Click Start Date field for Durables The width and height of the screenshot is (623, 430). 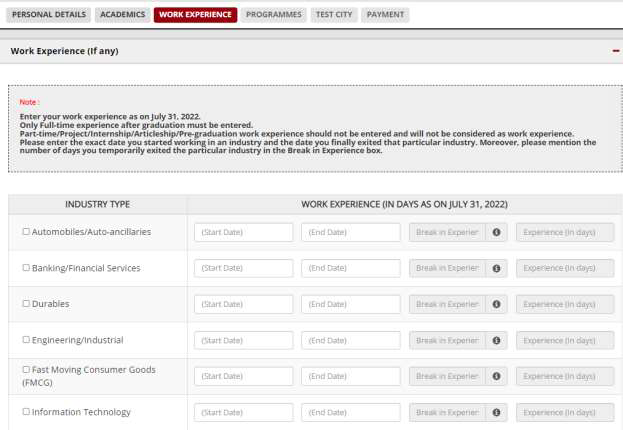pos(244,304)
